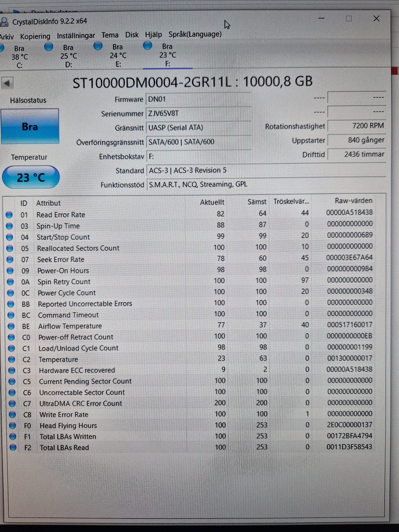Click status icon for Spin Retry Count
This screenshot has height=532, width=399.
[x=10, y=282]
